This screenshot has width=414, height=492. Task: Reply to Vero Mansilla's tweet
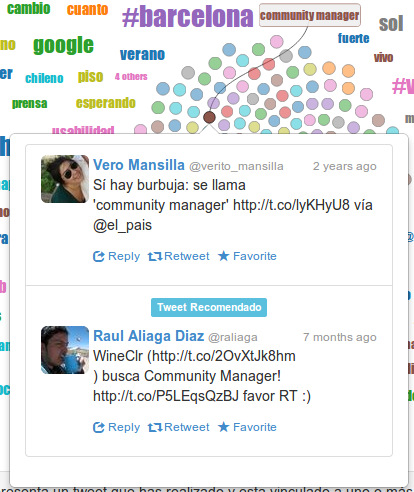coord(116,256)
